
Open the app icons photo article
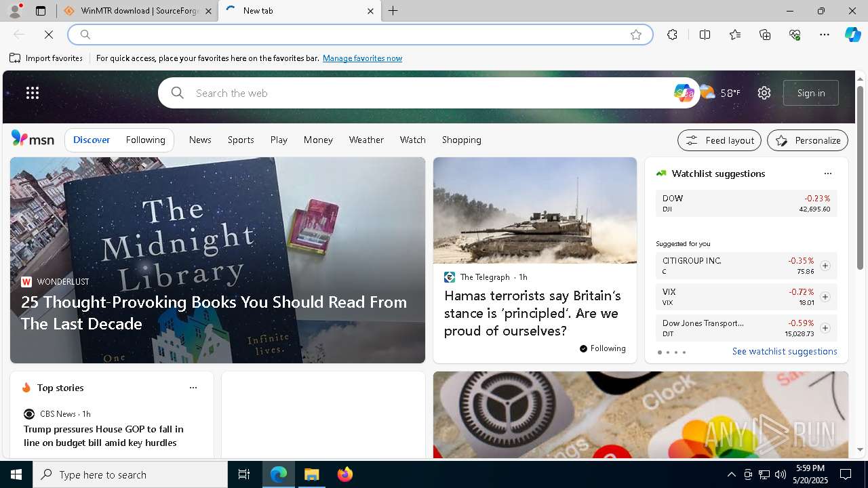641,415
